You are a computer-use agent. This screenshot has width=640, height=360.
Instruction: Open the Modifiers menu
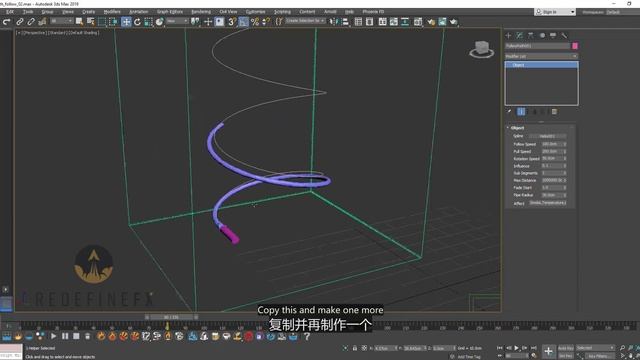pos(112,12)
